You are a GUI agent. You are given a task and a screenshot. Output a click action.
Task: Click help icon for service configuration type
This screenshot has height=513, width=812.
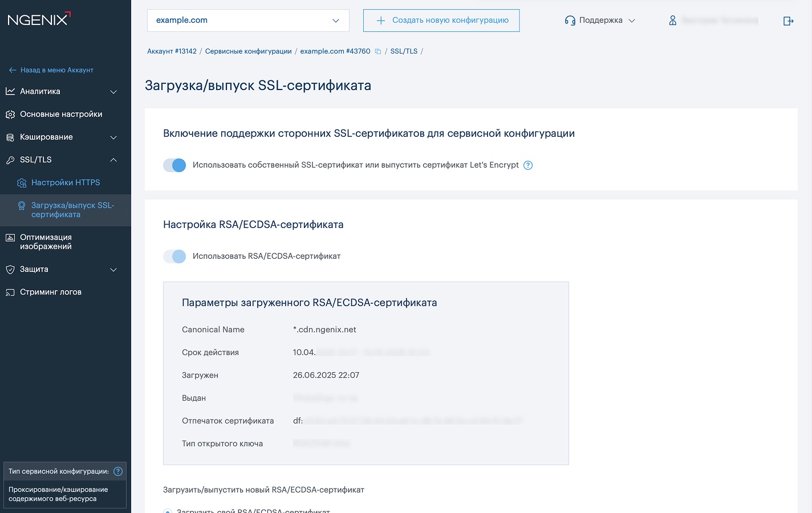[118, 471]
